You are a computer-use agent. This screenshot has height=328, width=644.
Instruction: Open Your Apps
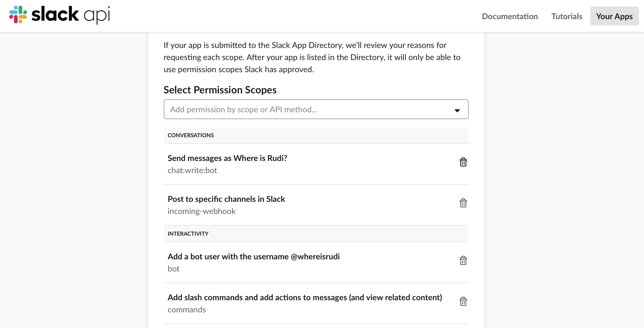tap(614, 16)
